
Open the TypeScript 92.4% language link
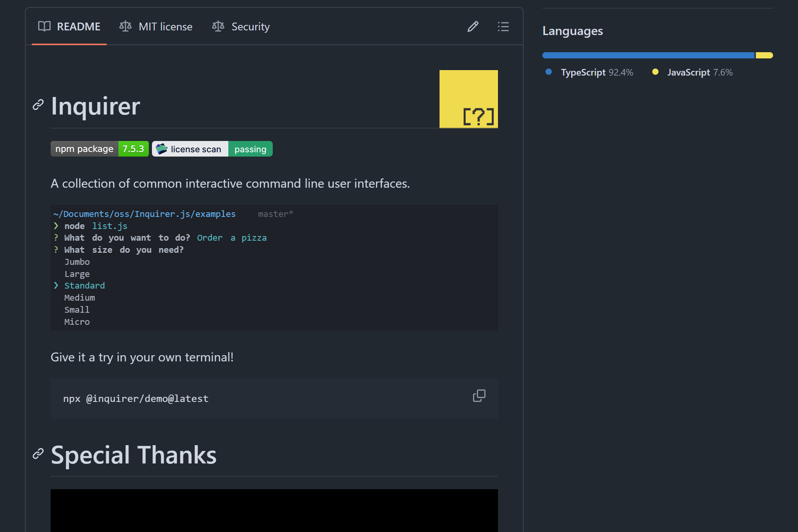tap(597, 72)
